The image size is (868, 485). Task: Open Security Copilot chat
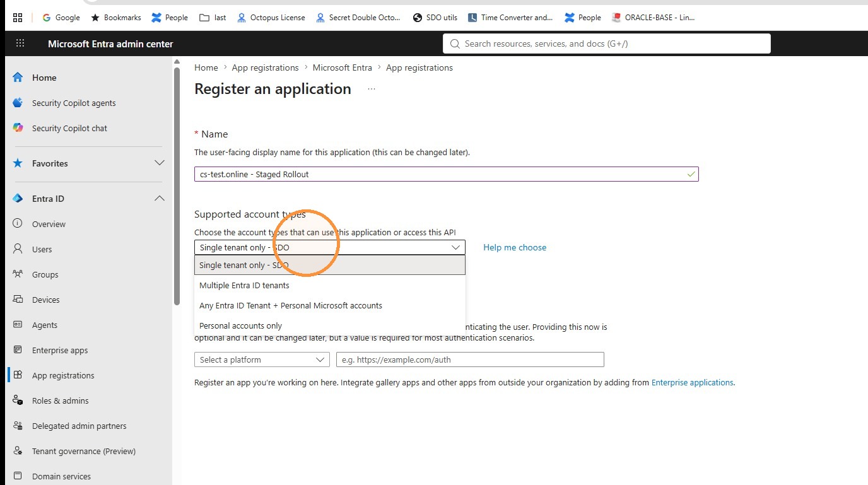[69, 128]
